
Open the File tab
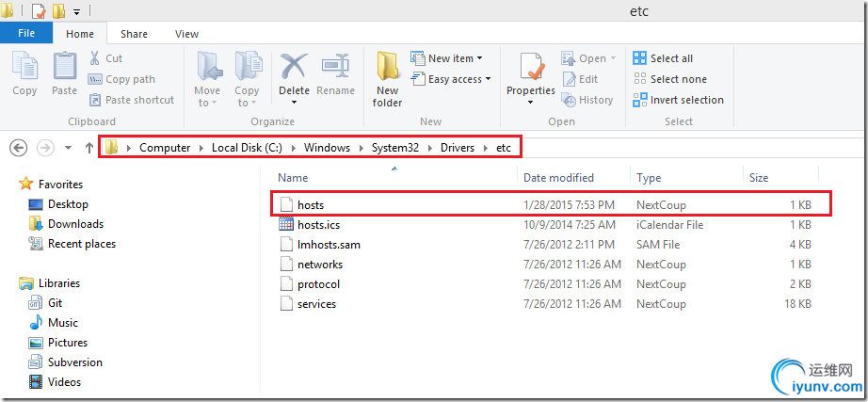click(x=26, y=33)
